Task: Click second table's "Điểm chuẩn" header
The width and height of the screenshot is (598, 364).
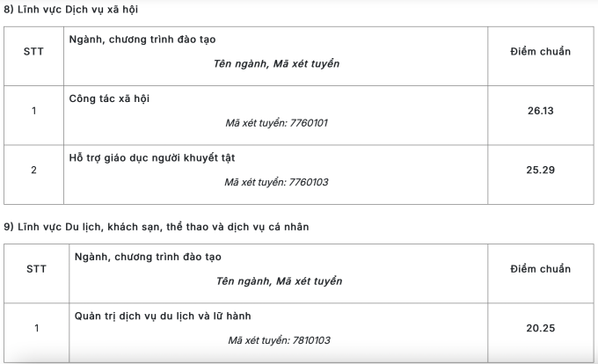Action: tap(541, 269)
